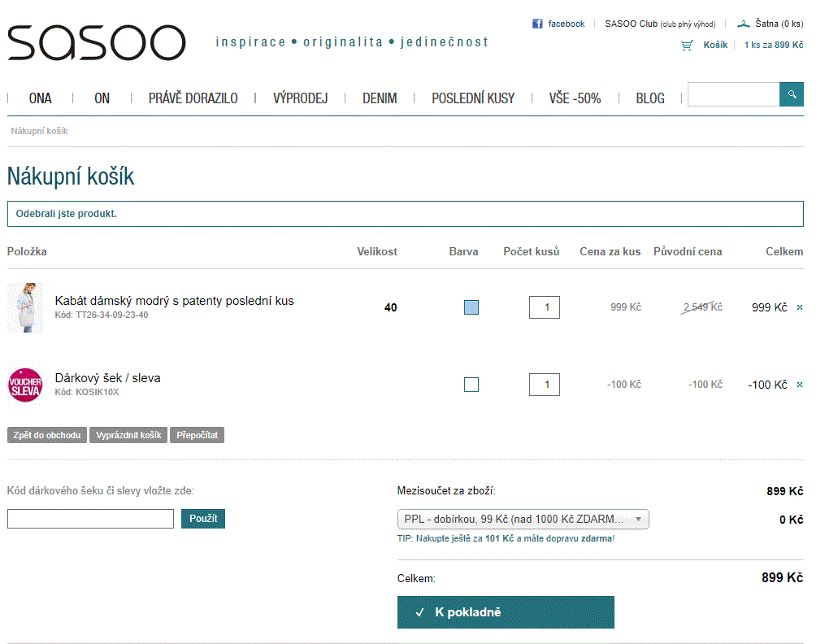Click the shopping cart icon
This screenshot has height=644, width=825.
pyautogui.click(x=687, y=46)
